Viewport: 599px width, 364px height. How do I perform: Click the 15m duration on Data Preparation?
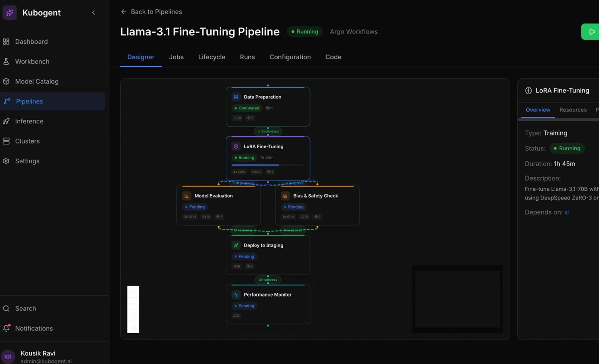coord(269,108)
